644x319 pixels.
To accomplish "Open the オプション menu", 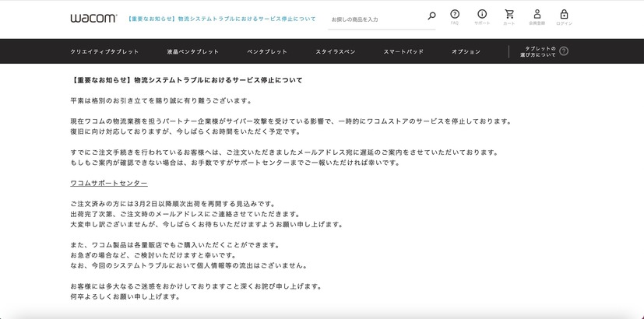I will [x=466, y=51].
